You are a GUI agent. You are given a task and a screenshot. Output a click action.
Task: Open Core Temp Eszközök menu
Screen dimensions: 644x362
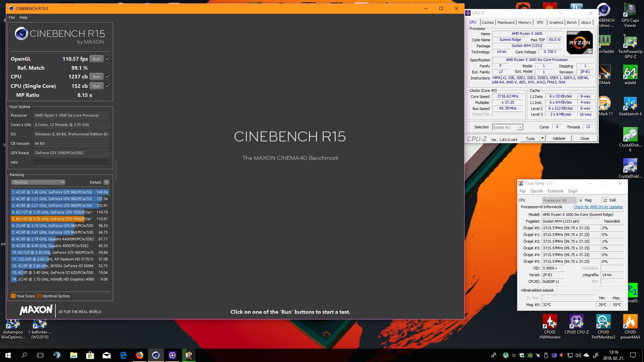[555, 191]
